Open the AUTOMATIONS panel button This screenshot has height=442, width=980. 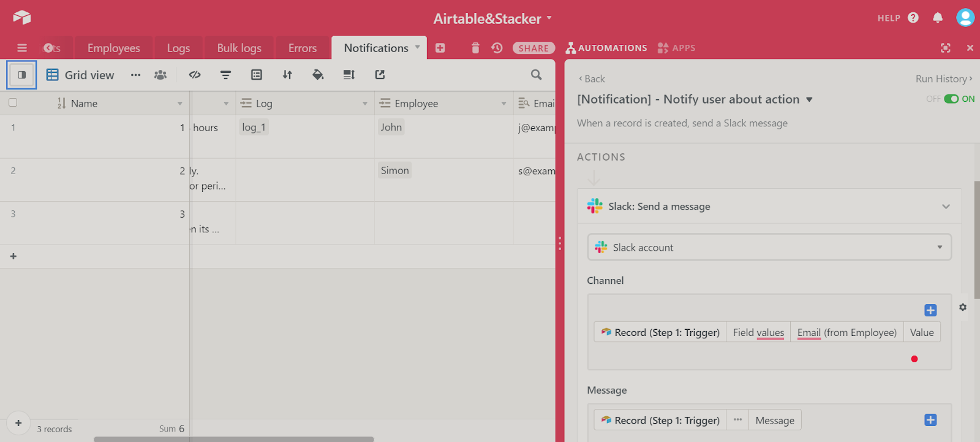(x=606, y=48)
